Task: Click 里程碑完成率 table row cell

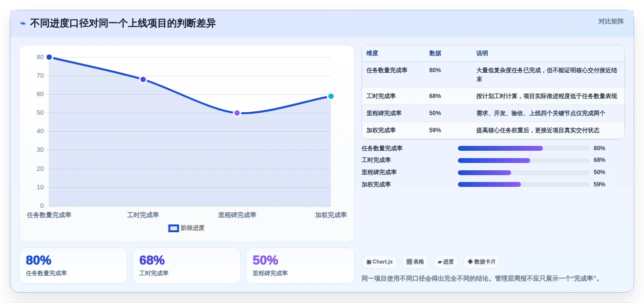Action: pyautogui.click(x=384, y=113)
